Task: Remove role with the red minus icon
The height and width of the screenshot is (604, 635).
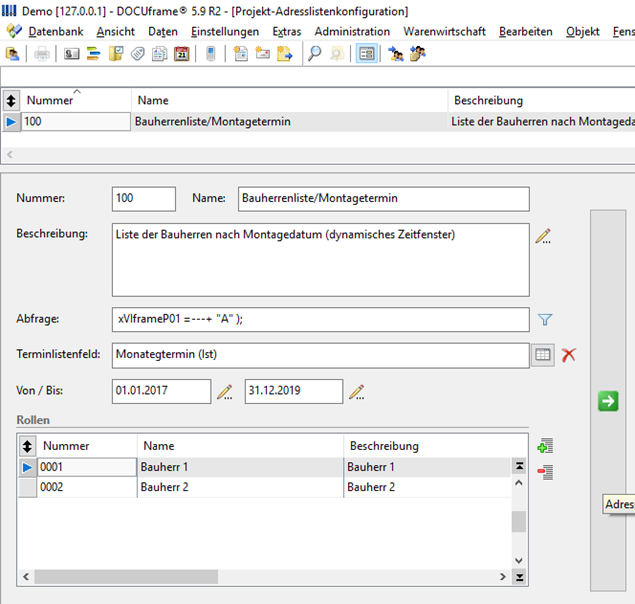Action: (x=545, y=472)
